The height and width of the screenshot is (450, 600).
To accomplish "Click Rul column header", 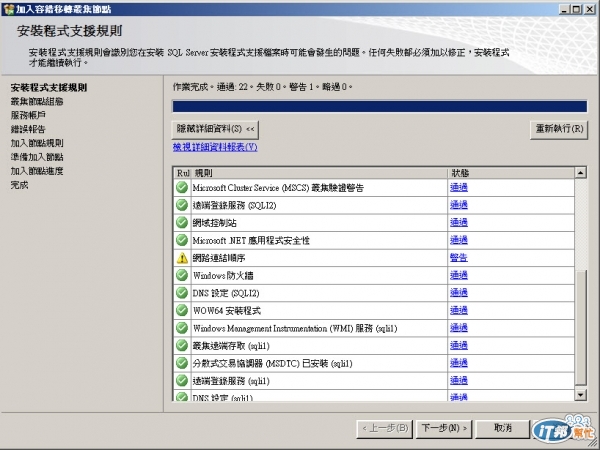I will [183, 173].
